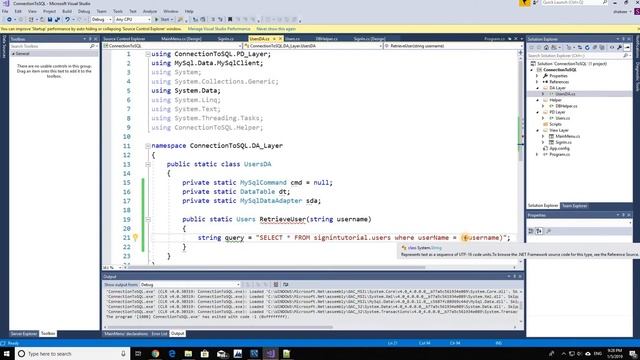
Task: Collapse the UsersDA class block on line 13
Action: (148, 164)
